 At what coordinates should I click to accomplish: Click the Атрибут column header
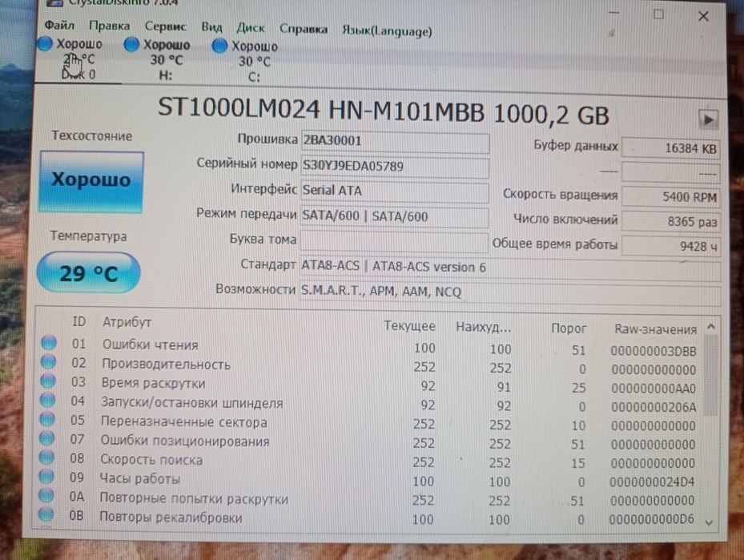point(127,323)
